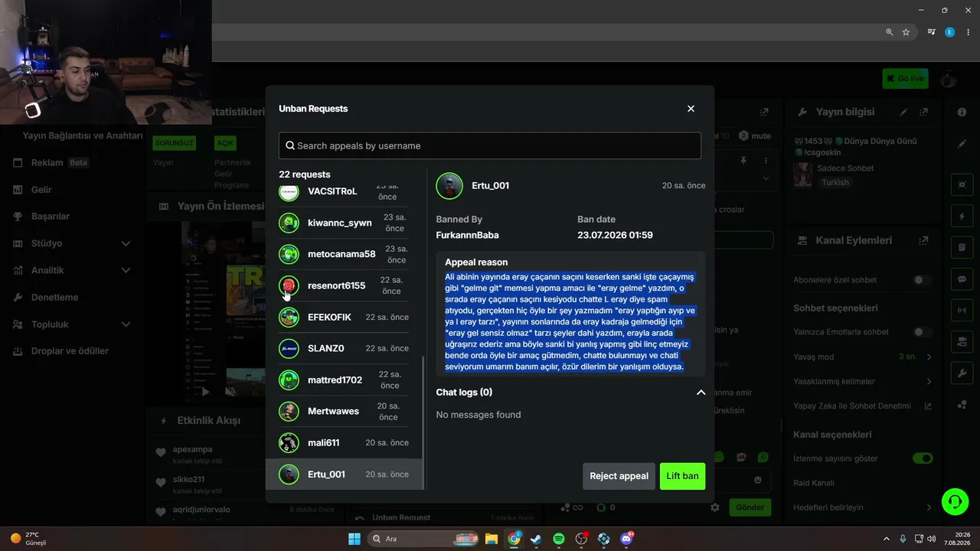Open Yavaş mod settings chevron
This screenshot has width=980, height=551.
[929, 357]
